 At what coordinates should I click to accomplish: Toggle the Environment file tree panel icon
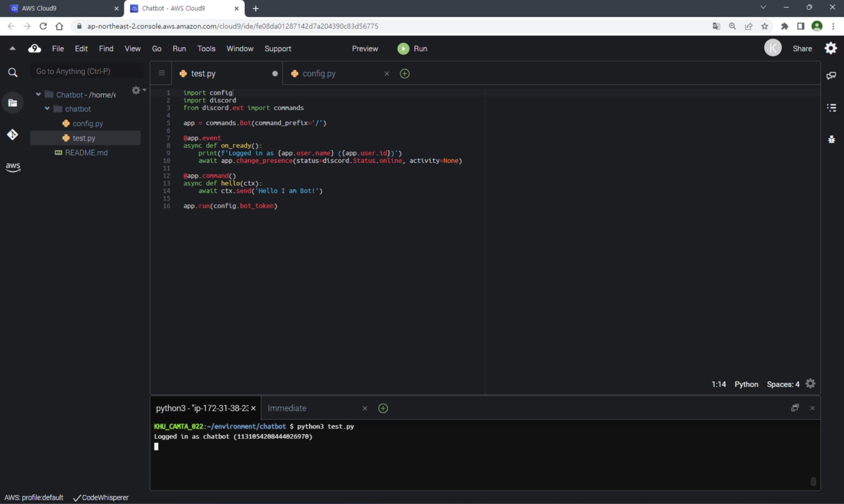(x=13, y=102)
